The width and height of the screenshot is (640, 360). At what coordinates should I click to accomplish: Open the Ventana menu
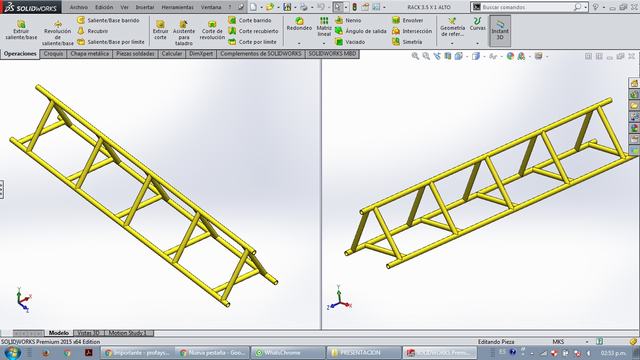(x=211, y=7)
